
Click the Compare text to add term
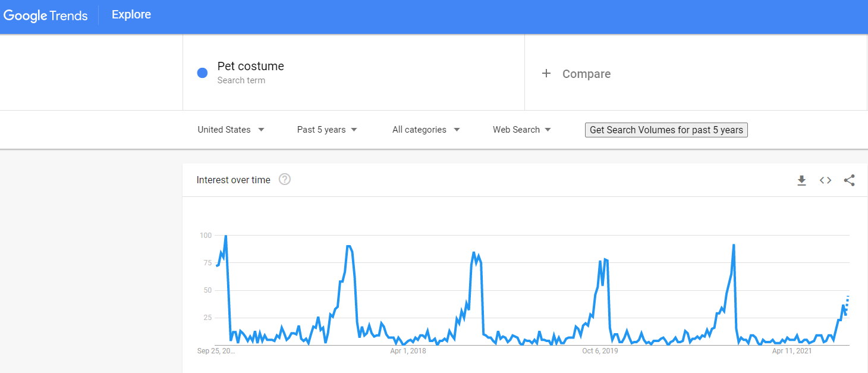click(587, 74)
